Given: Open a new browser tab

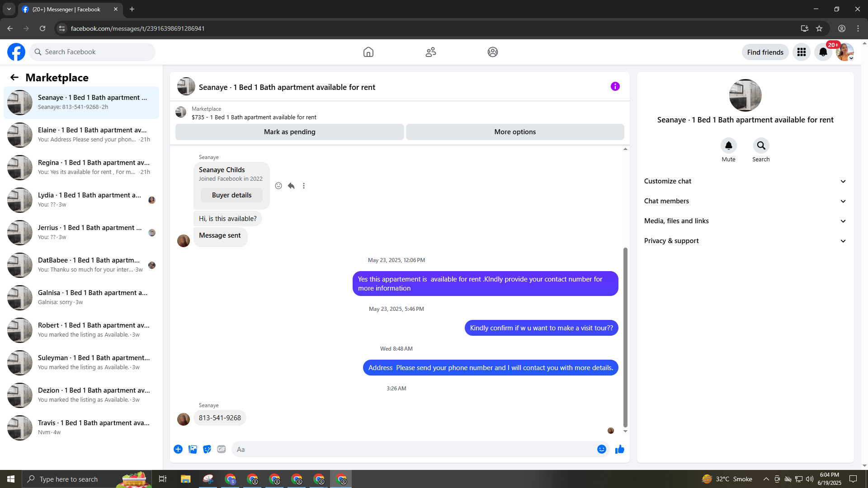Looking at the screenshot, I should pyautogui.click(x=132, y=9).
